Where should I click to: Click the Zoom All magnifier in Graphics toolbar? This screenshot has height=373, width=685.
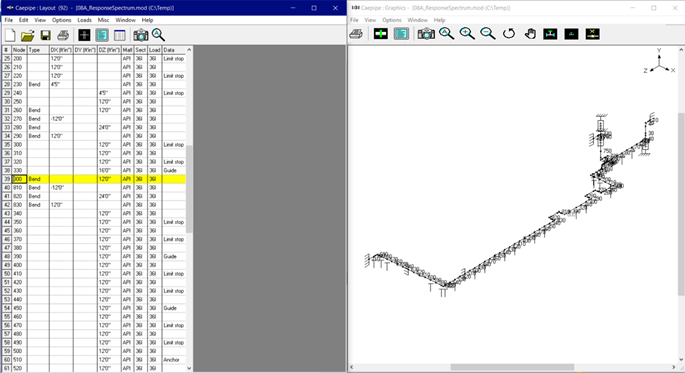446,34
